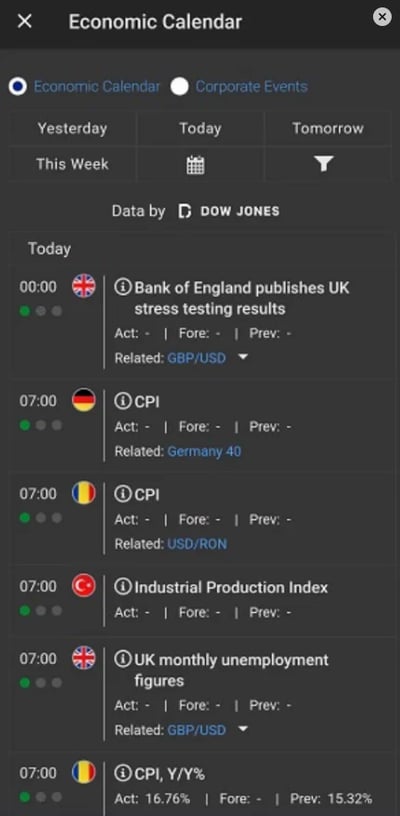400x816 pixels.
Task: Tap the Germany flag icon
Action: (x=84, y=400)
